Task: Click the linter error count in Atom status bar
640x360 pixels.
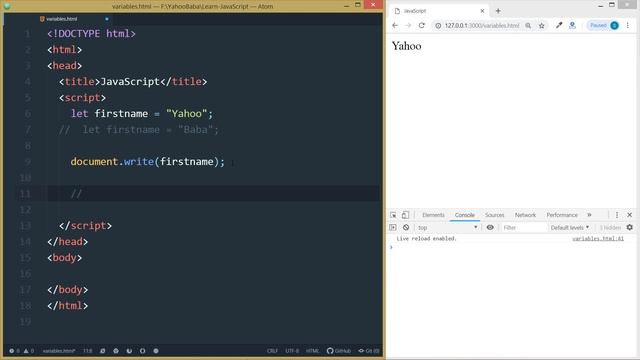Action: pos(14,351)
